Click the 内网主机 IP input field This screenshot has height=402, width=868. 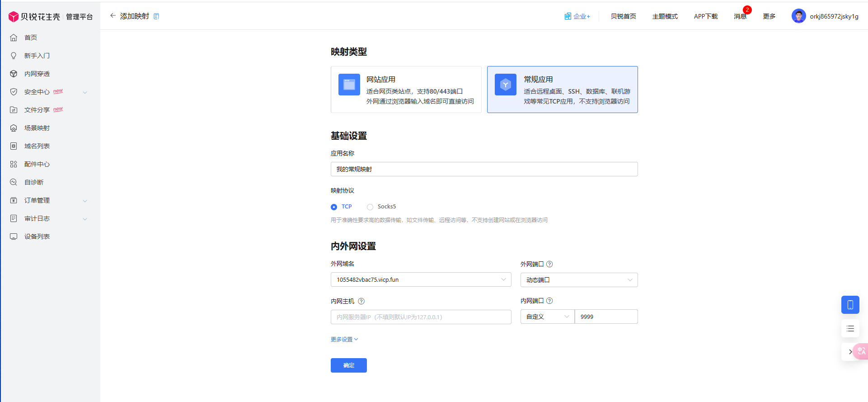click(x=421, y=317)
